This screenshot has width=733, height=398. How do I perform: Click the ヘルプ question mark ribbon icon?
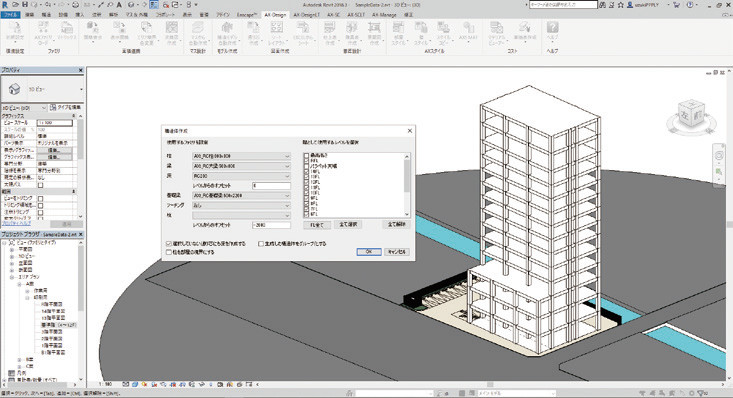point(553,28)
